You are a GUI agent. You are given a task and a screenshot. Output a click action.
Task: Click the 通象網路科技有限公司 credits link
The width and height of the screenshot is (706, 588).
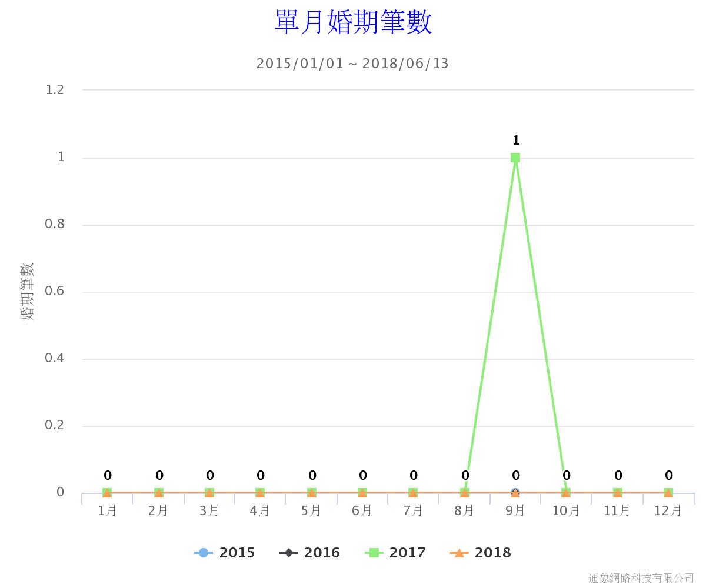641,579
